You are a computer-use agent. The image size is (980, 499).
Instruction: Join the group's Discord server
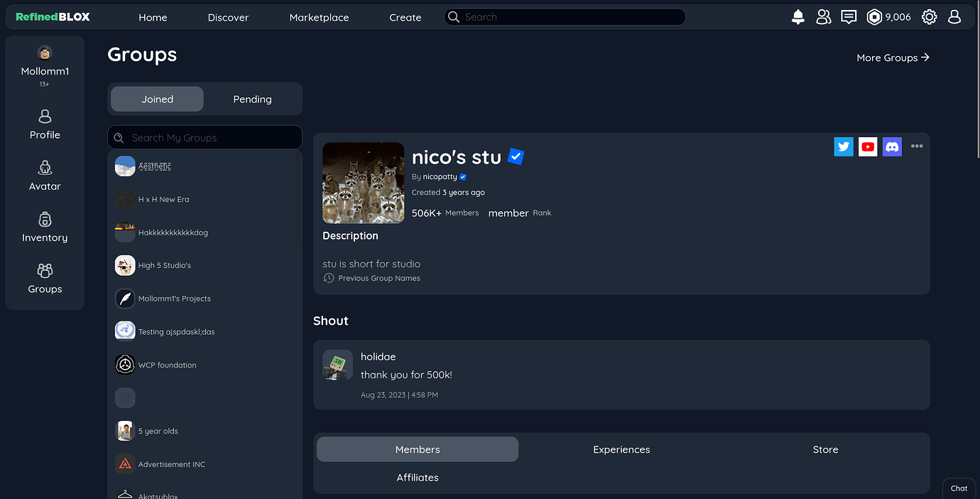coord(892,146)
